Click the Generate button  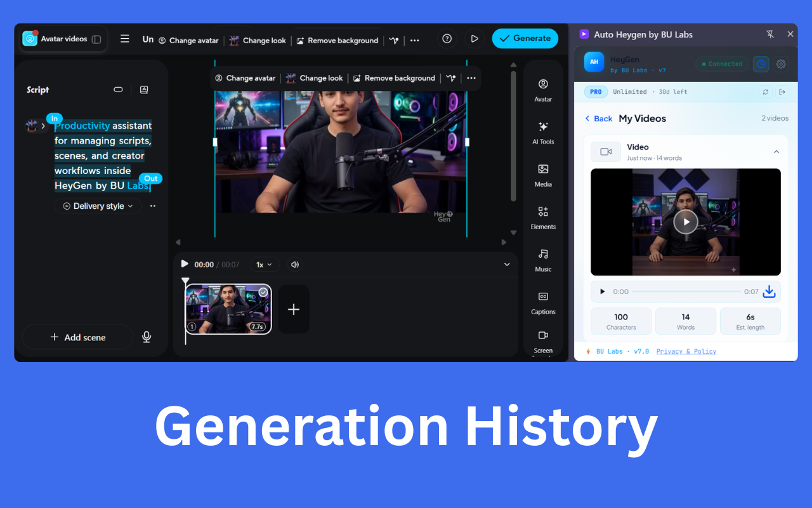pyautogui.click(x=525, y=38)
